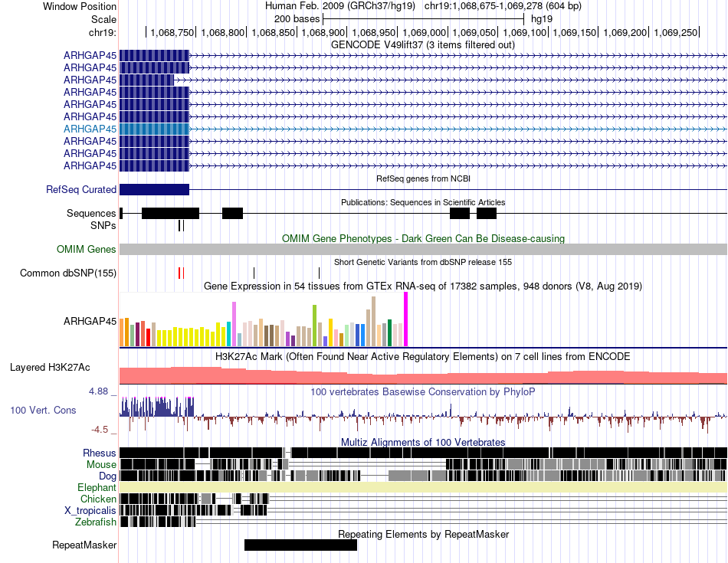Click the OMIM Genes label

click(87, 249)
